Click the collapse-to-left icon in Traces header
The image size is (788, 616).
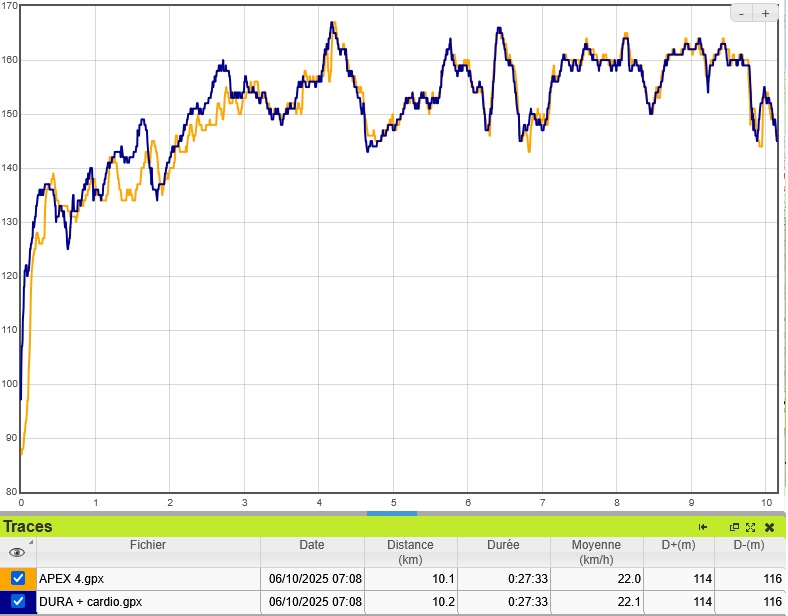(703, 527)
